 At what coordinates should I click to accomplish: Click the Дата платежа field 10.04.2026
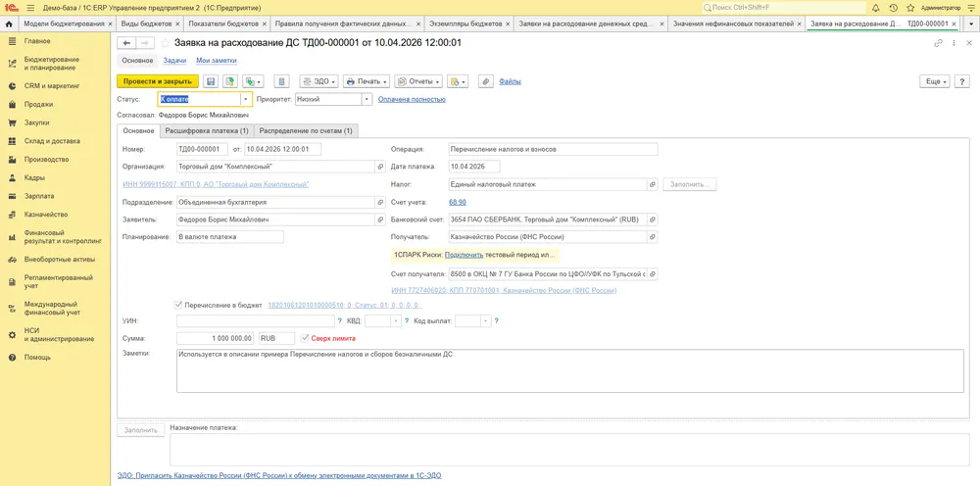[474, 167]
